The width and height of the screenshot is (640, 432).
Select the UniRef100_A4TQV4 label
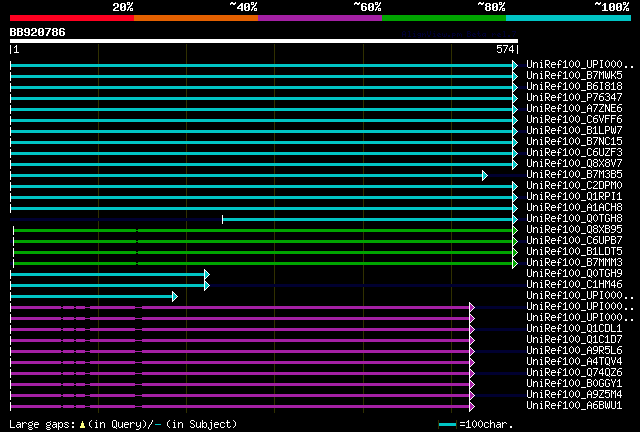(x=574, y=362)
